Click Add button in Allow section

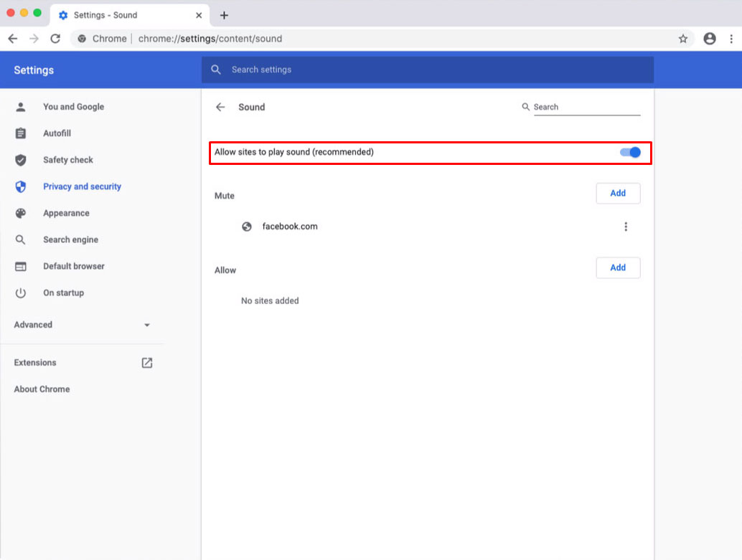click(x=618, y=267)
